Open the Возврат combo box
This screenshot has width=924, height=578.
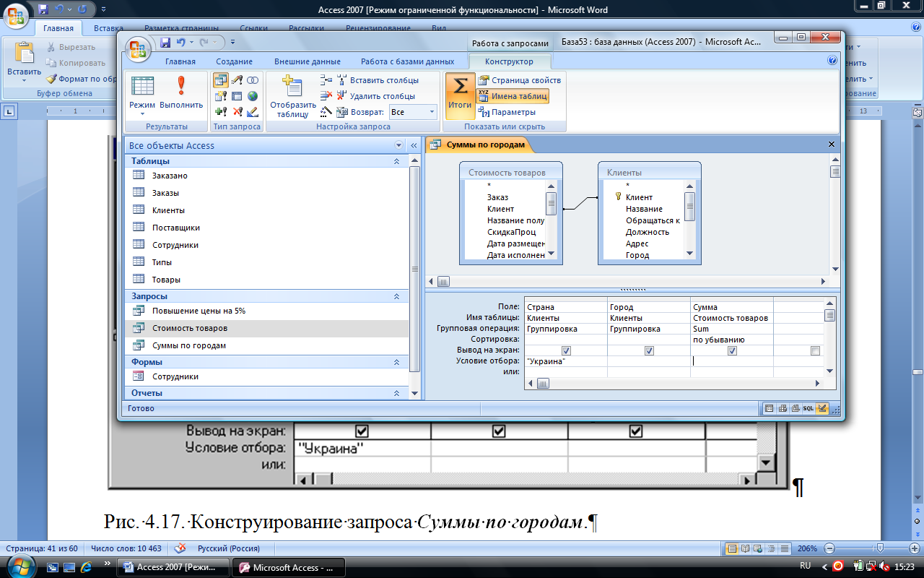[413, 112]
